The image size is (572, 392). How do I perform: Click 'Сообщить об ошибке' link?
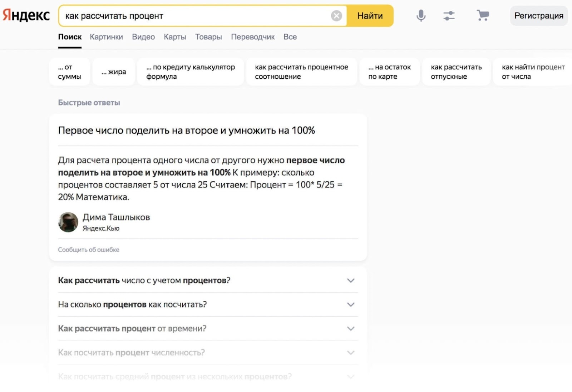pyautogui.click(x=89, y=250)
